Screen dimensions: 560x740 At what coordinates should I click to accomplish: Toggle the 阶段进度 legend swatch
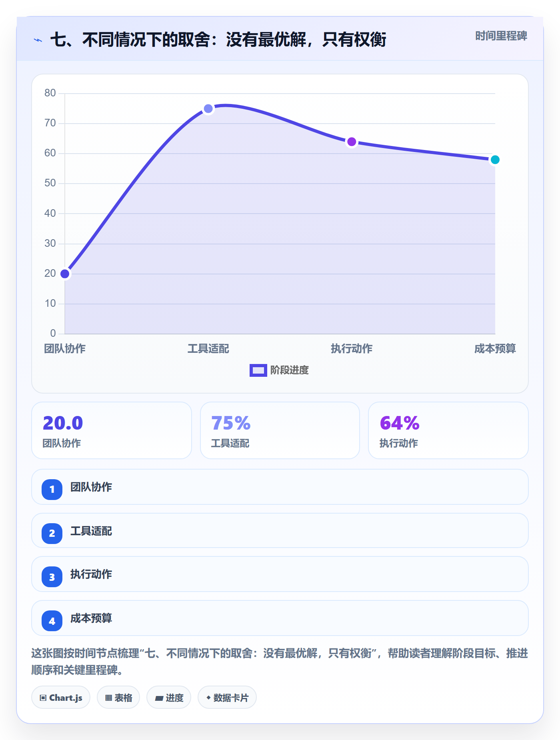pyautogui.click(x=258, y=370)
